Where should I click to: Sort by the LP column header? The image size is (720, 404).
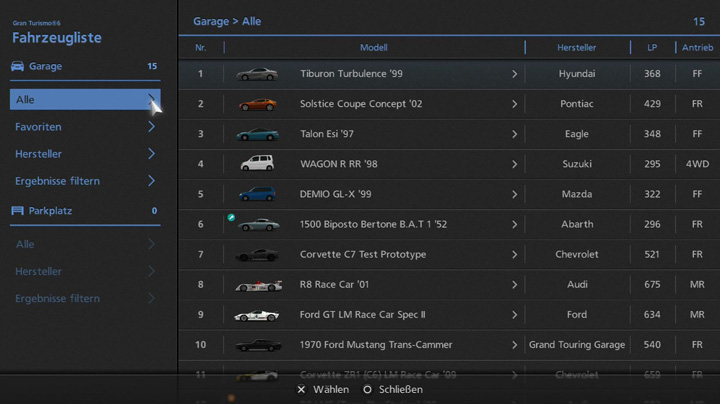click(652, 47)
